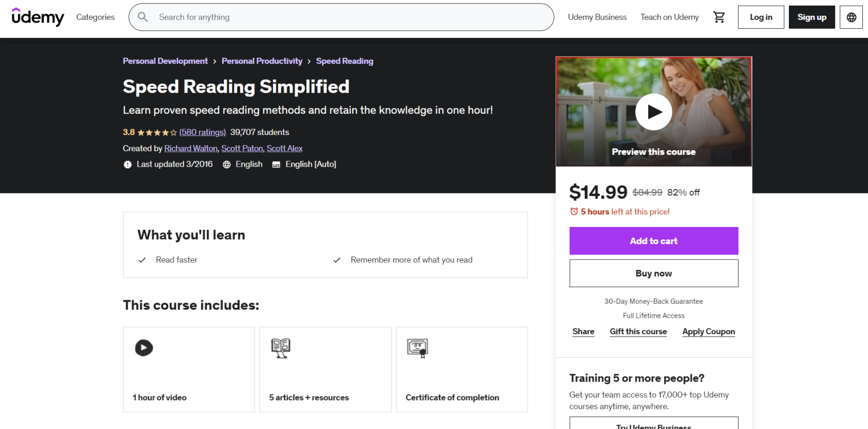Open the 580 ratings link
This screenshot has width=868, height=429.
point(202,132)
